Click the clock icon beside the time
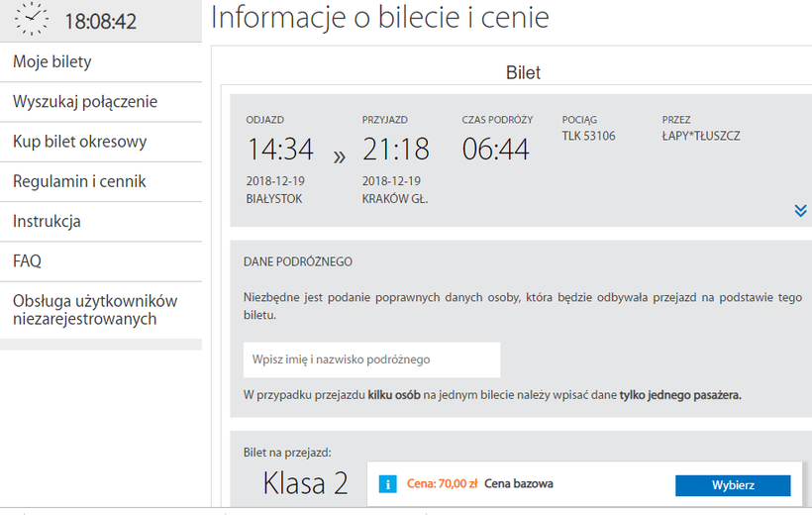812x515 pixels. click(33, 19)
